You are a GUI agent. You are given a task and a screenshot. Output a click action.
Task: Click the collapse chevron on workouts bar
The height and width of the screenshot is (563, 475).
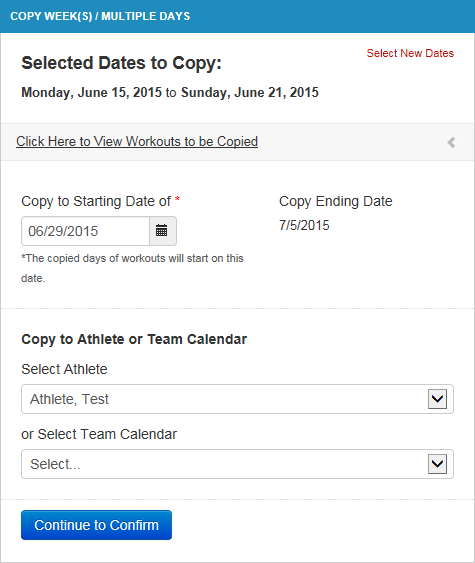(451, 143)
